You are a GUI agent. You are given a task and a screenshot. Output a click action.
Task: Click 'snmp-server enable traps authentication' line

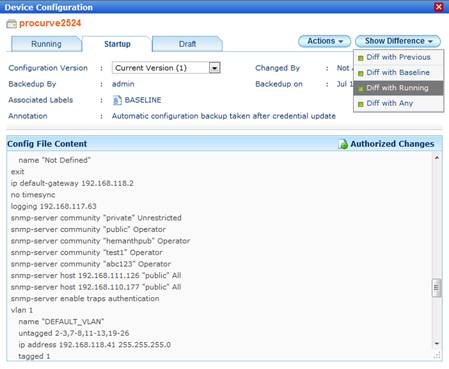click(x=85, y=299)
